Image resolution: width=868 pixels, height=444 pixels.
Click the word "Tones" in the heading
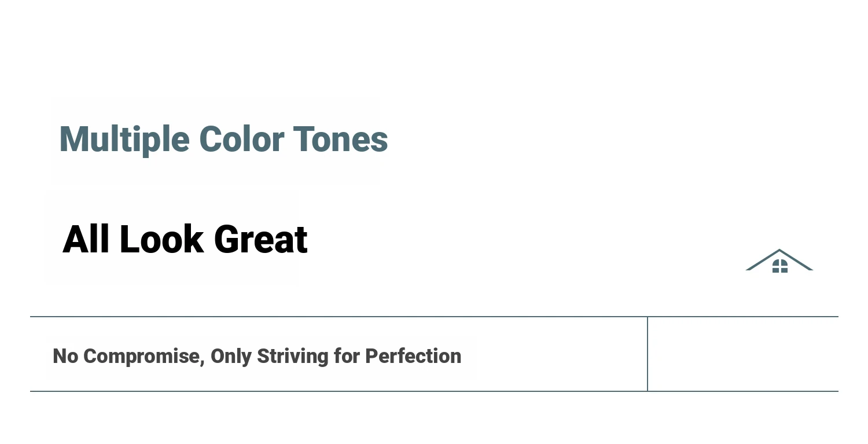[x=340, y=140]
